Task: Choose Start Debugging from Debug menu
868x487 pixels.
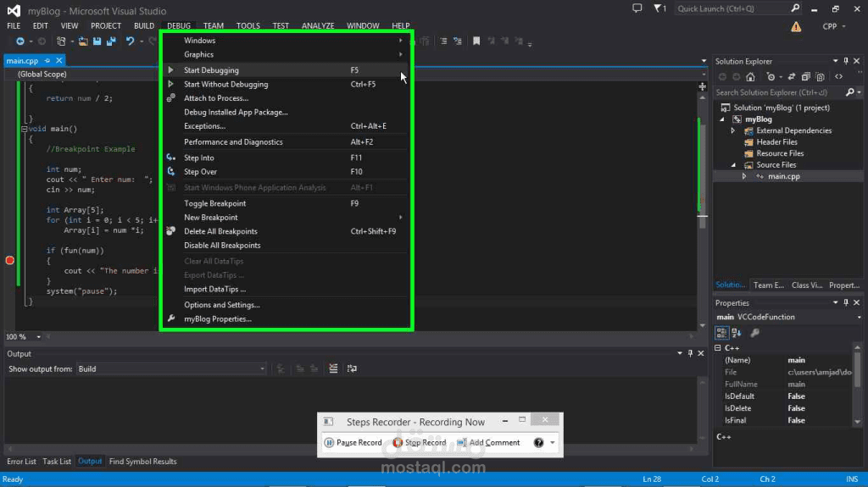Action: tap(287, 70)
